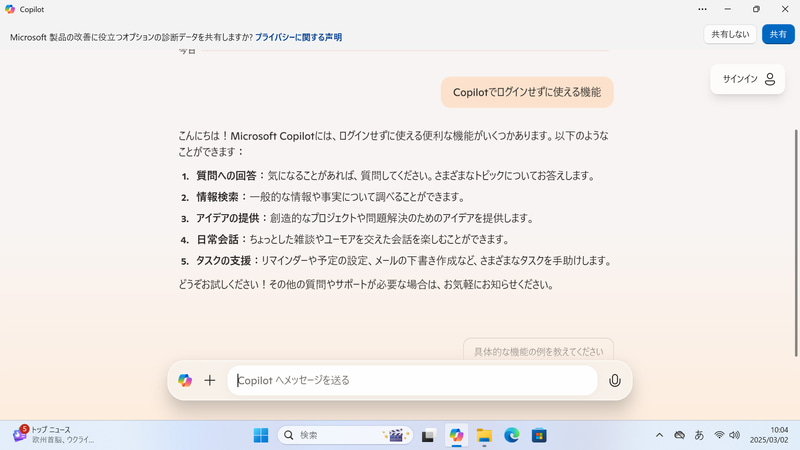Minimize the Copilot window
This screenshot has width=800, height=450.
pyautogui.click(x=728, y=9)
